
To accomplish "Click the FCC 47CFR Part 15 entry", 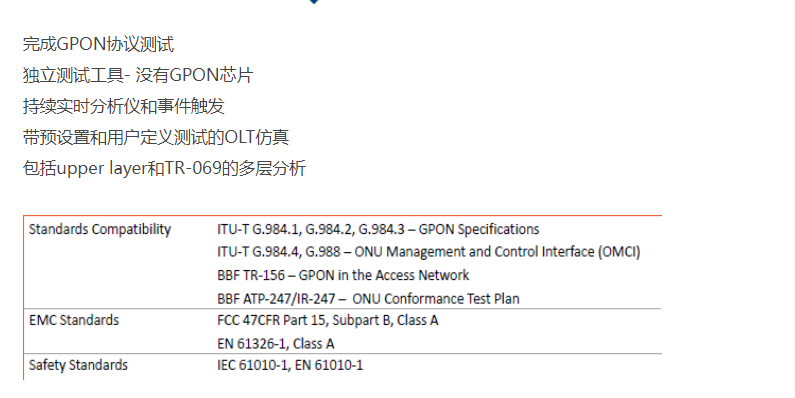I will pos(328,320).
